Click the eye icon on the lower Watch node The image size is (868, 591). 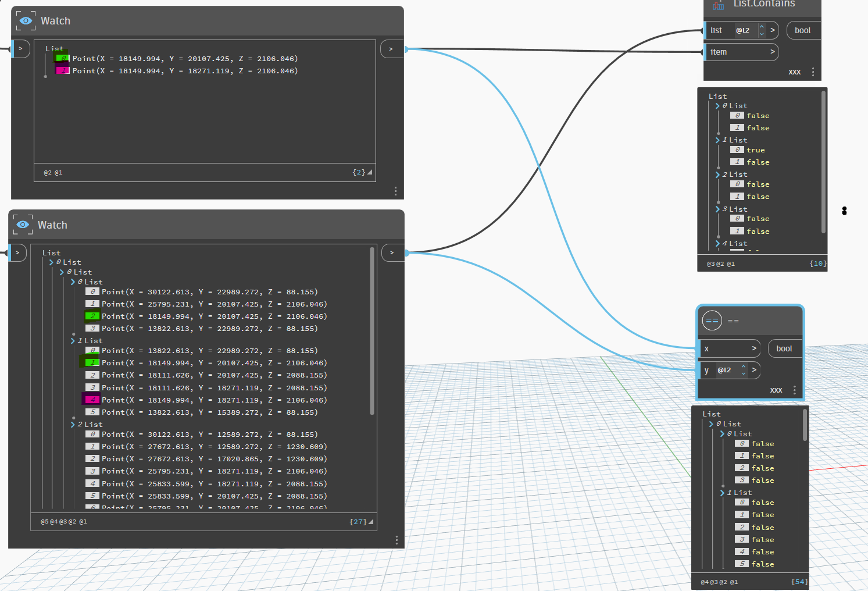pyautogui.click(x=22, y=225)
